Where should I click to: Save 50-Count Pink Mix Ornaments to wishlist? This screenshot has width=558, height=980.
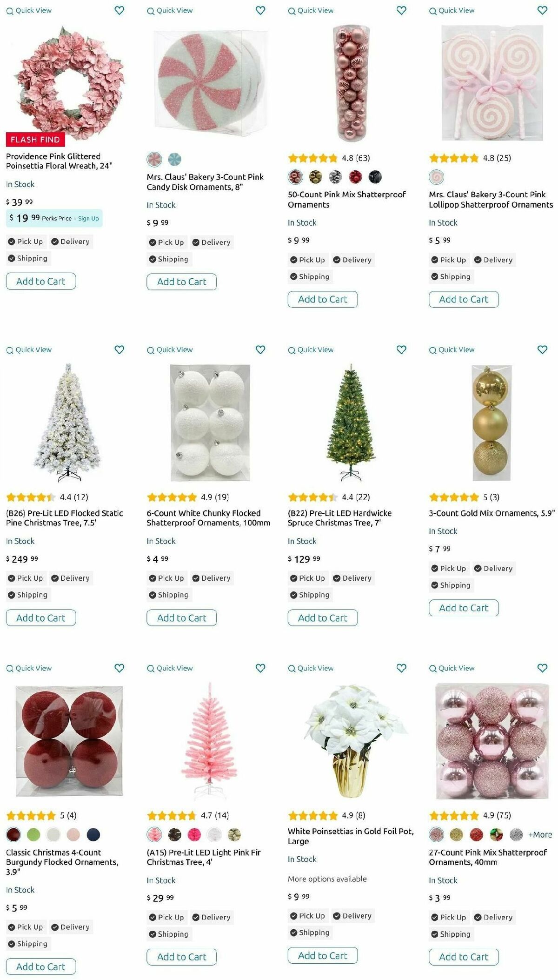[x=401, y=10]
